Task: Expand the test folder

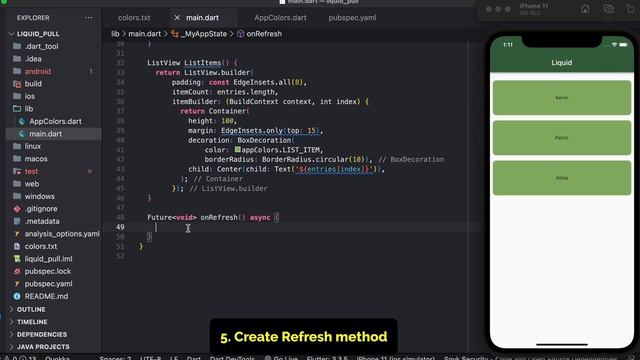Action: 31,171
